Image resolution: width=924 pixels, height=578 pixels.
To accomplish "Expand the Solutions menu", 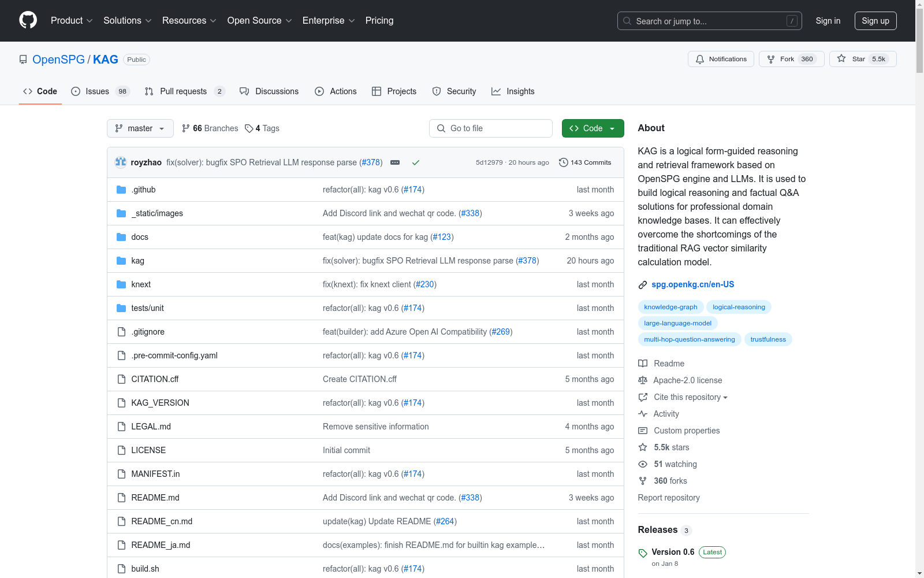I will (x=128, y=20).
